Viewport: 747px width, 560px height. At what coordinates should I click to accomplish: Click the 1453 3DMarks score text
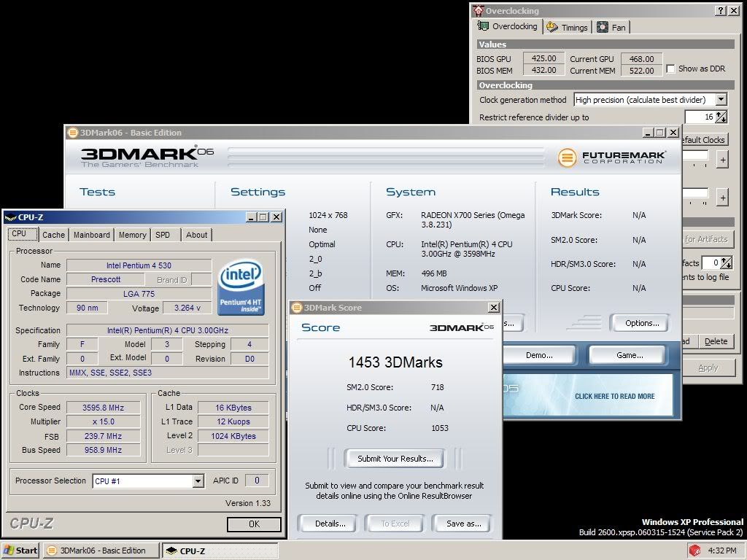pos(395,362)
